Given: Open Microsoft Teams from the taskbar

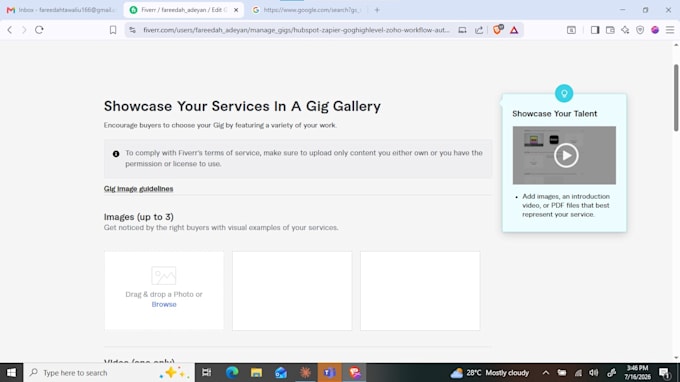Looking at the screenshot, I should click(329, 372).
